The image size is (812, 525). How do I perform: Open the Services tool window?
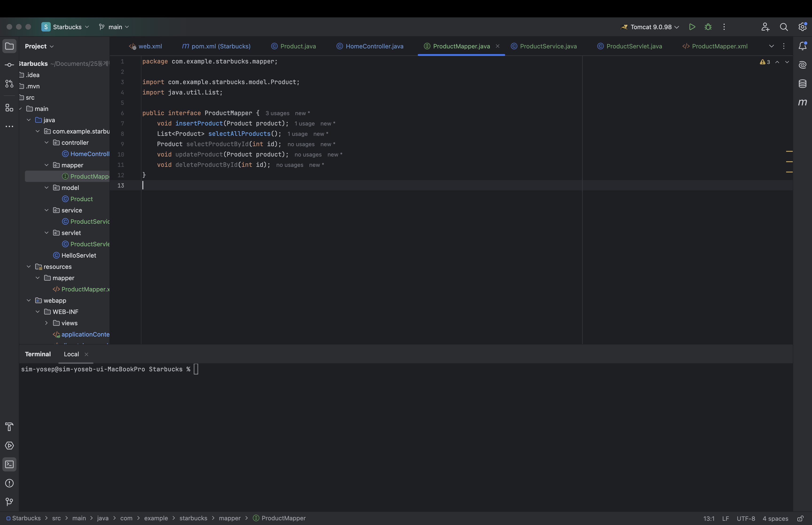(x=9, y=446)
